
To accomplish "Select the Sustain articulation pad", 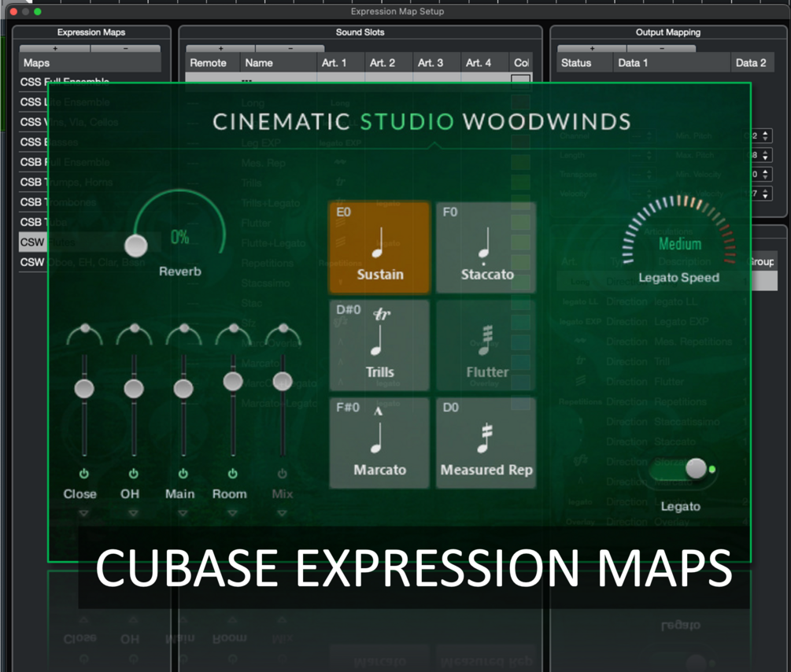I will (x=379, y=247).
